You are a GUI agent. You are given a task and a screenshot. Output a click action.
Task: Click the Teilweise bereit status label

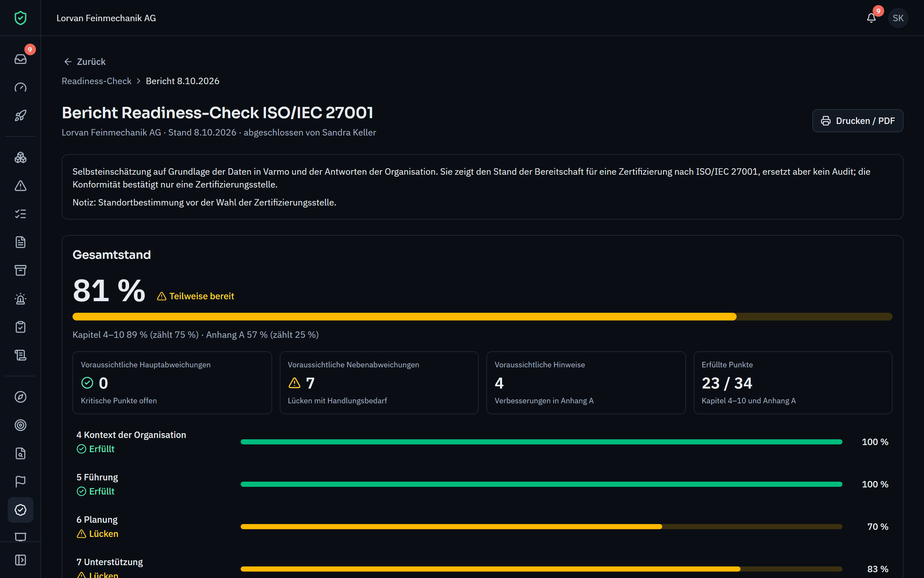(195, 296)
